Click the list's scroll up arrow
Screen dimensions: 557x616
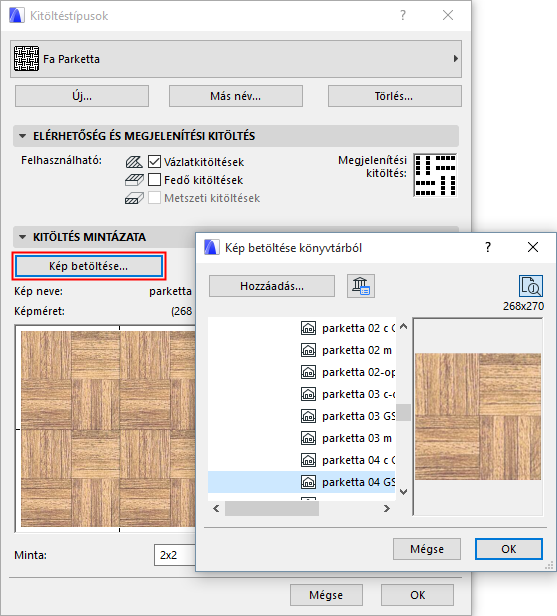(403, 327)
